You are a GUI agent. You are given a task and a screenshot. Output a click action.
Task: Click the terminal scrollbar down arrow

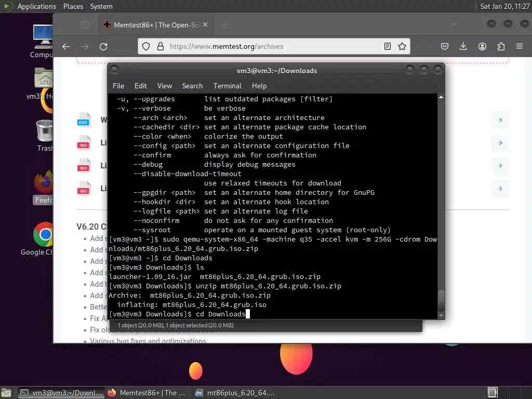441,316
